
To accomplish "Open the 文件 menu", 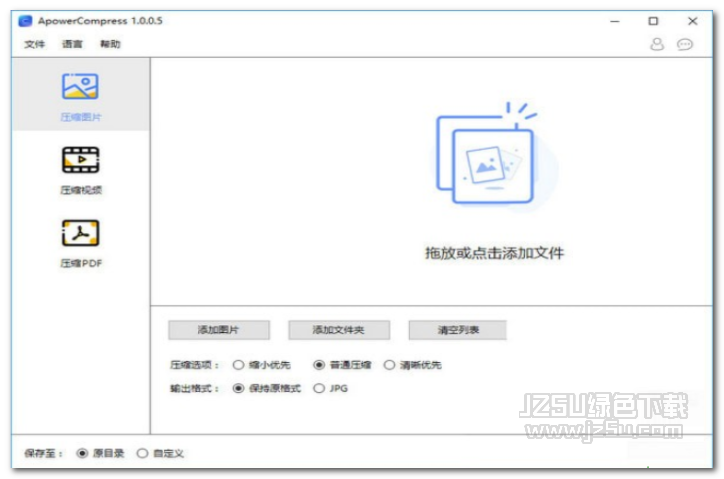I will click(x=35, y=44).
